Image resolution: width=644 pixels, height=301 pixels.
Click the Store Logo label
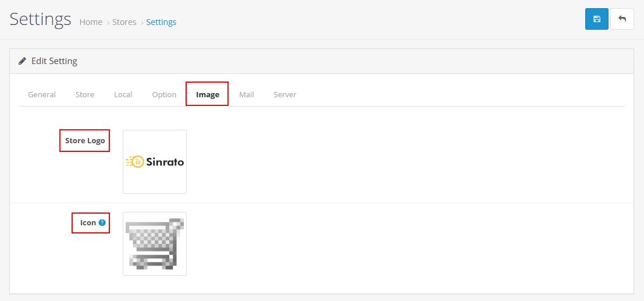click(x=85, y=141)
